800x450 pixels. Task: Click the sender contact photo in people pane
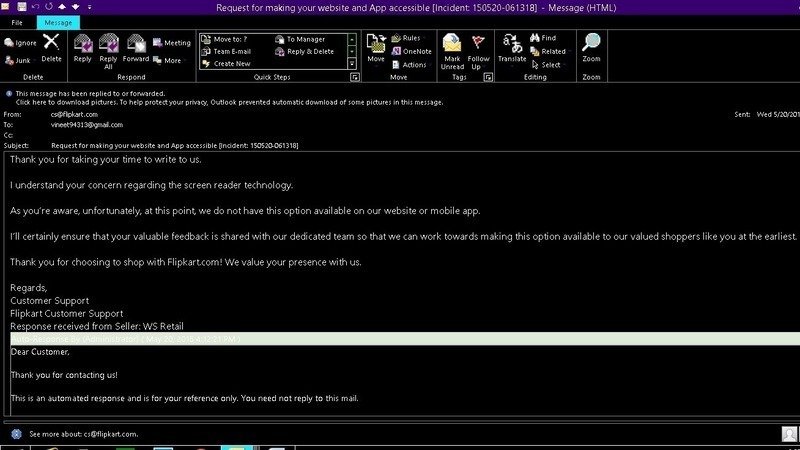click(789, 434)
